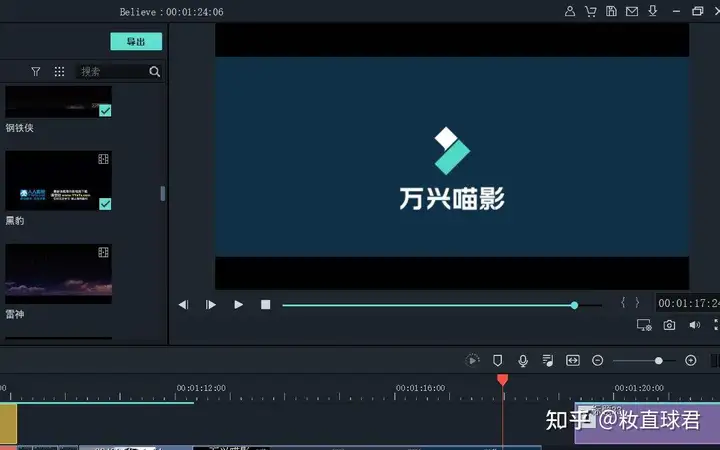The height and width of the screenshot is (450, 720).
Task: Zoom in the timeline with plus
Action: coord(691,360)
